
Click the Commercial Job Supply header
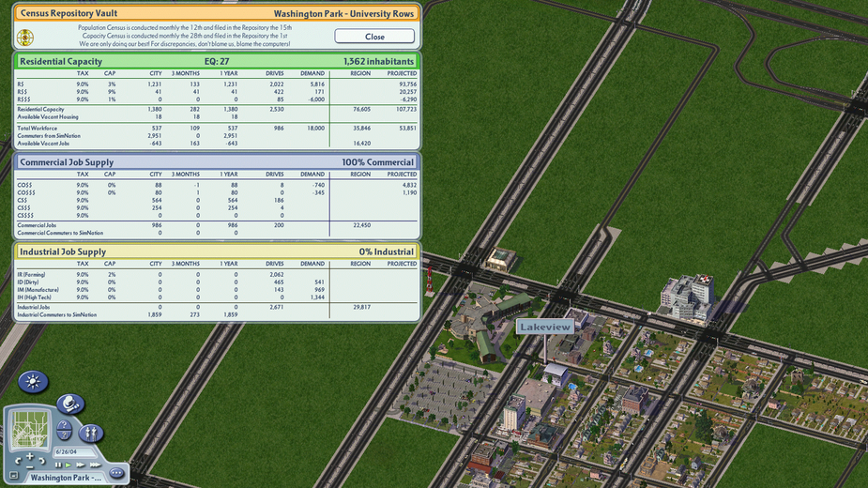[217, 161]
